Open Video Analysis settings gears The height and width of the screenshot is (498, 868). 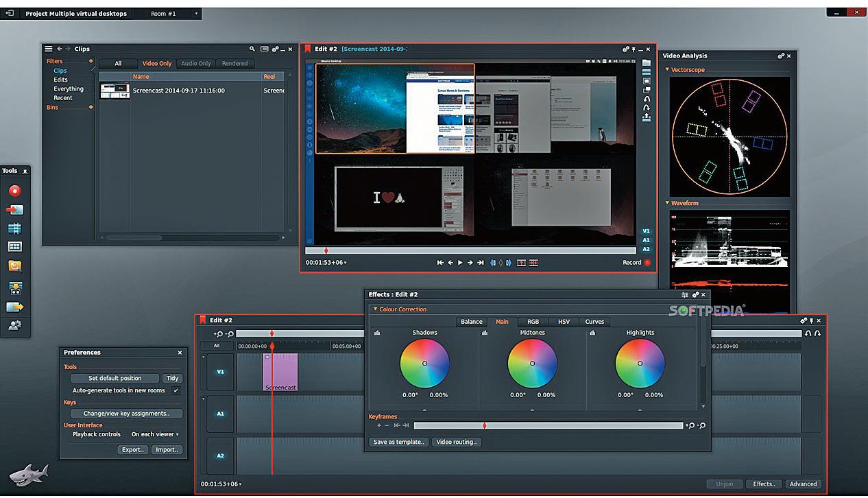tap(781, 56)
